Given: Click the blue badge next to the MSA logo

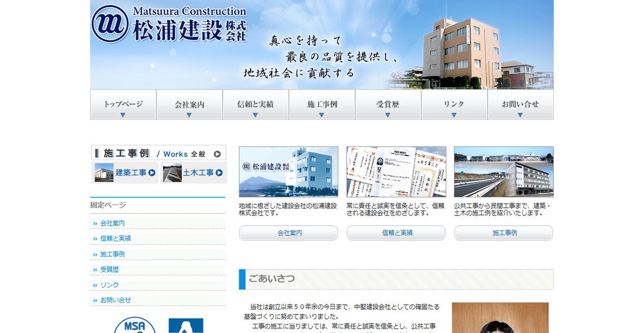Looking at the screenshot, I should 187,326.
